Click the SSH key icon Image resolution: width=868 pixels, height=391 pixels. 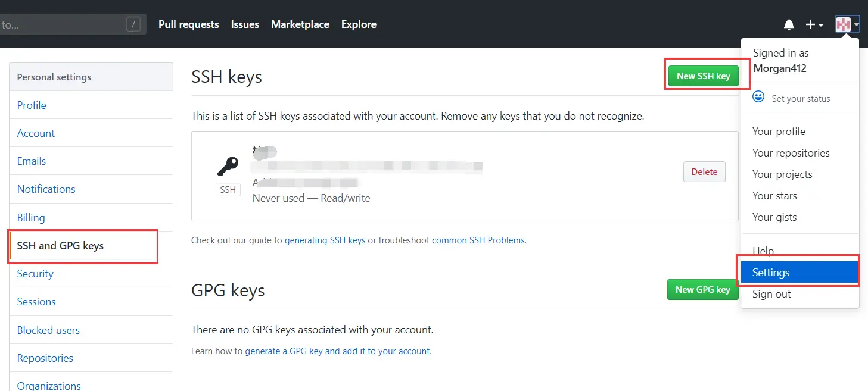(x=228, y=166)
